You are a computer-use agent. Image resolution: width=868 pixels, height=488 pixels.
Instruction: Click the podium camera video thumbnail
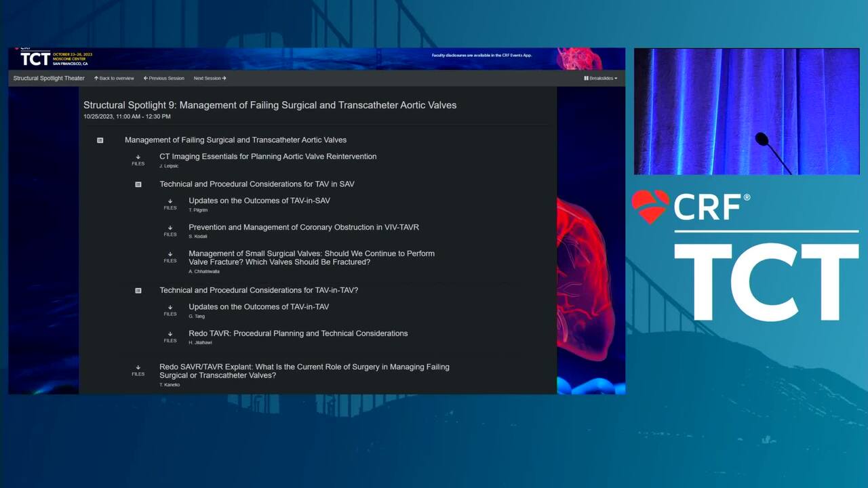coord(747,111)
